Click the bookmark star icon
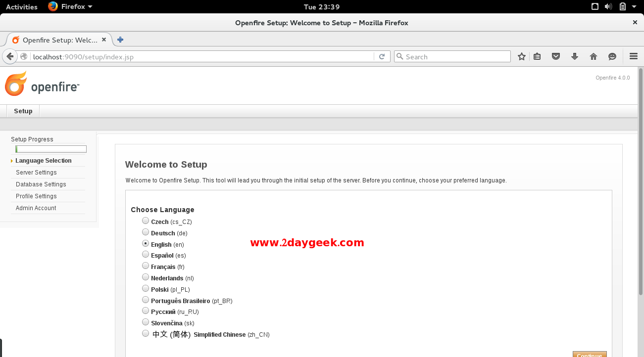The width and height of the screenshot is (644, 357). [521, 56]
